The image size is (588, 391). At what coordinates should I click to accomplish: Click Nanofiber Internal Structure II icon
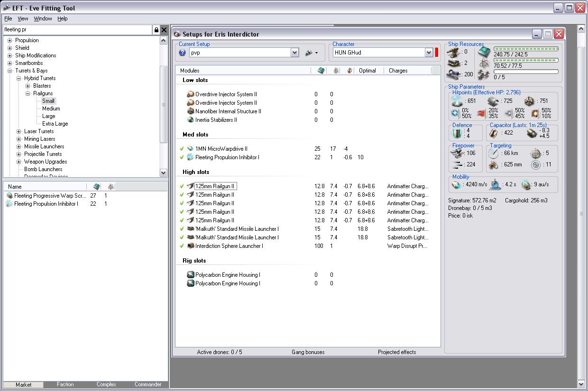[x=190, y=111]
